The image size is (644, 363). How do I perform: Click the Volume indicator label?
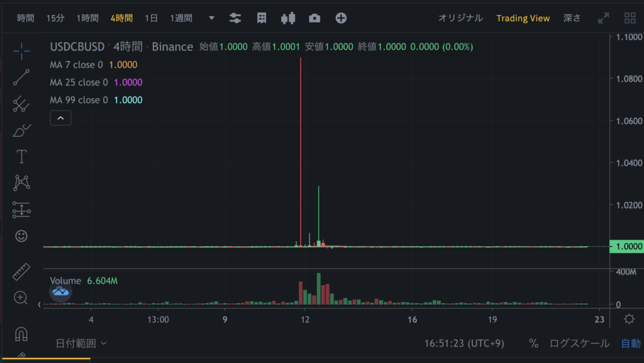click(x=65, y=281)
